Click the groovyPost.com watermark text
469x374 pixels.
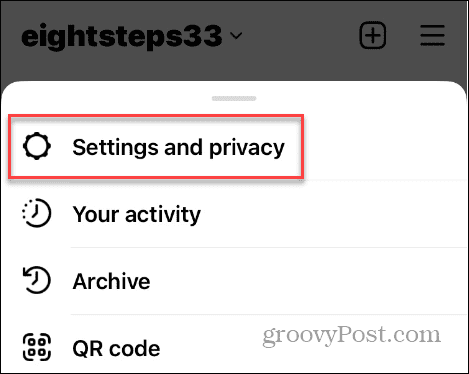351,336
